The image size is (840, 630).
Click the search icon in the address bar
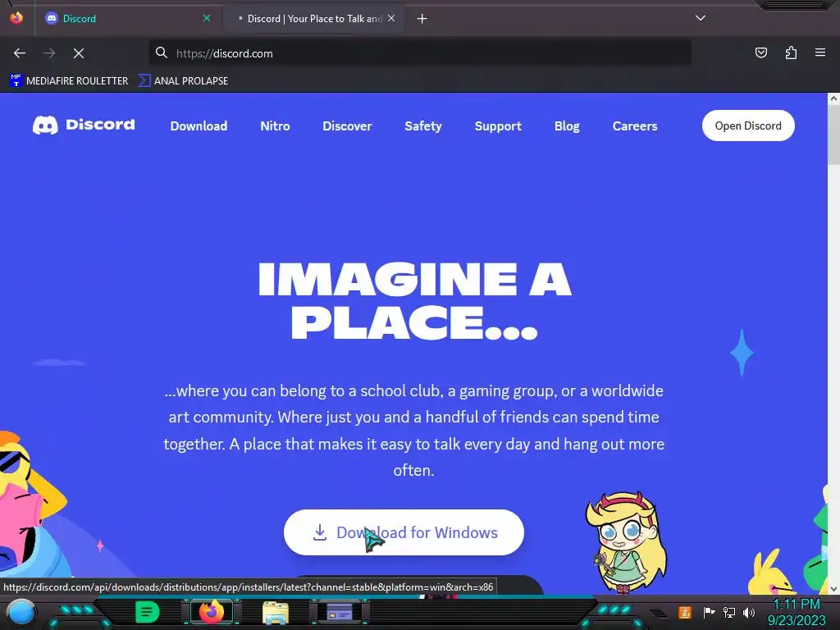click(162, 52)
